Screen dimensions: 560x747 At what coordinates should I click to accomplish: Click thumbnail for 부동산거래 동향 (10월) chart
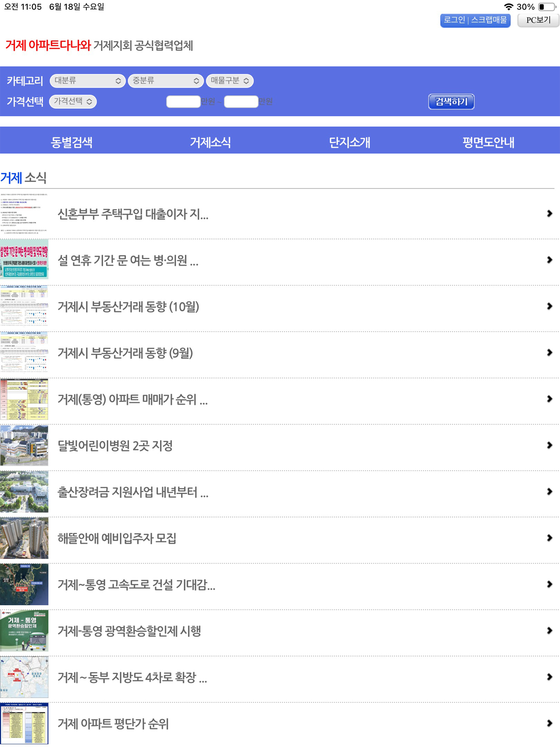click(x=24, y=306)
